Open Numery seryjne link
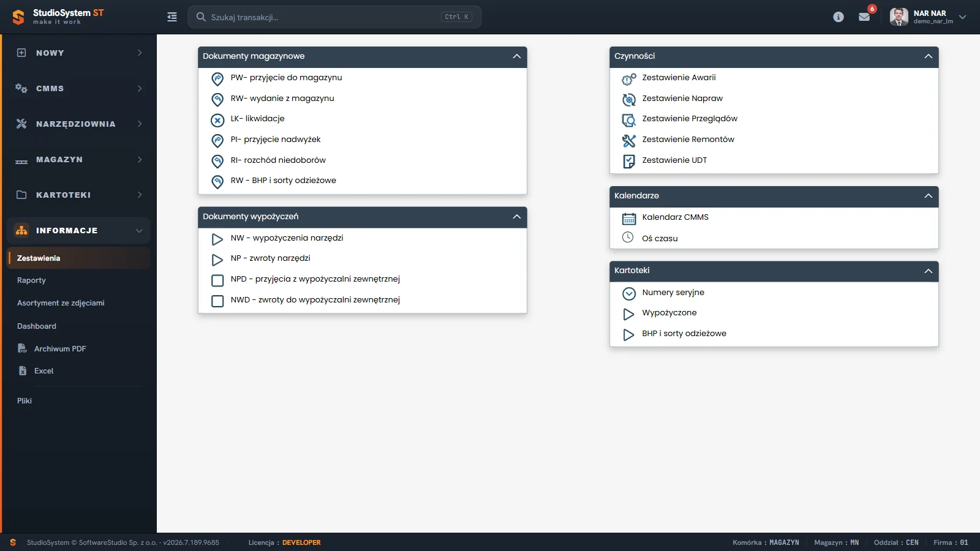This screenshot has width=980, height=551. (673, 293)
